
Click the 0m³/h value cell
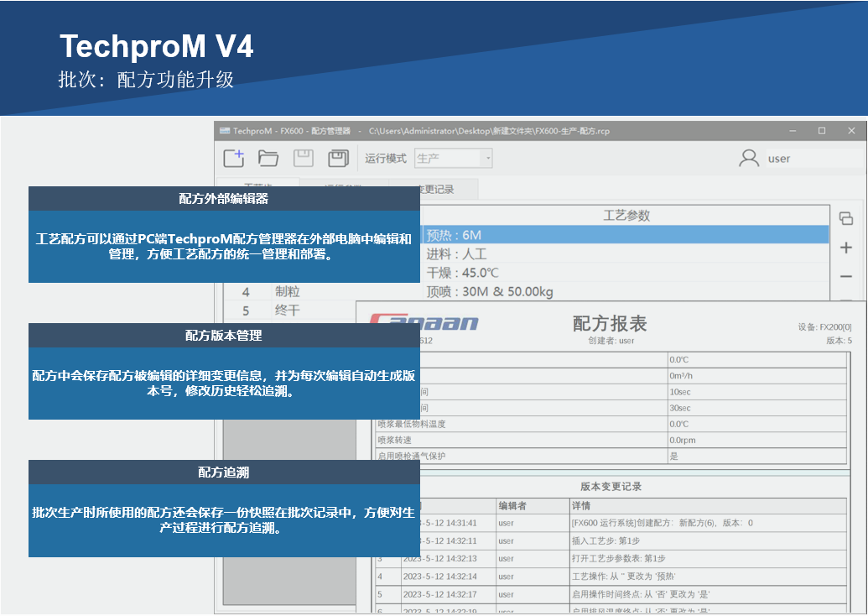click(756, 376)
